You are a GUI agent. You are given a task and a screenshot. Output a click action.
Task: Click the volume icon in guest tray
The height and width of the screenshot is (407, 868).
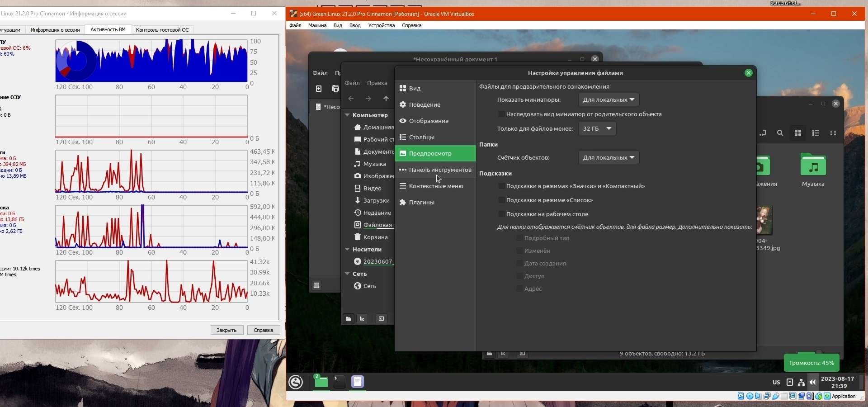[813, 383]
